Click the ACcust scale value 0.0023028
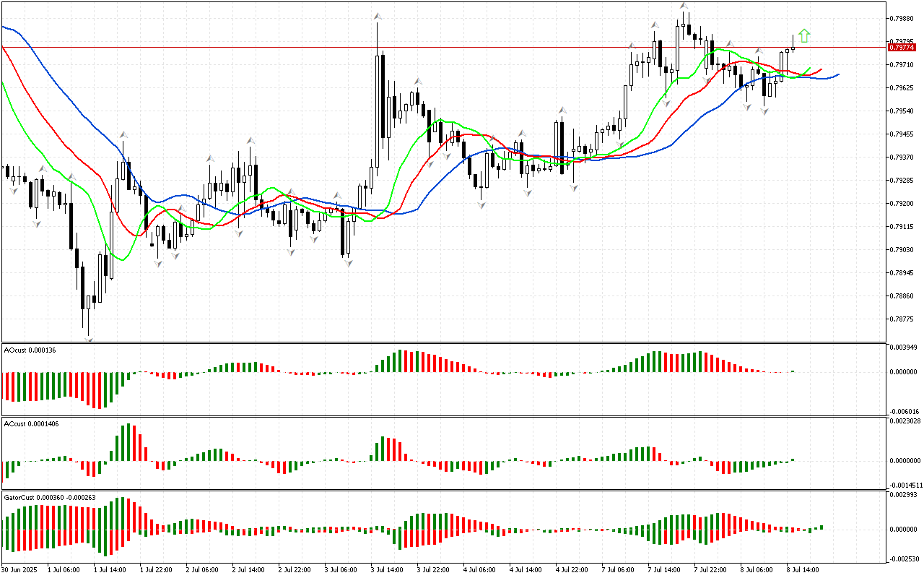 click(905, 420)
